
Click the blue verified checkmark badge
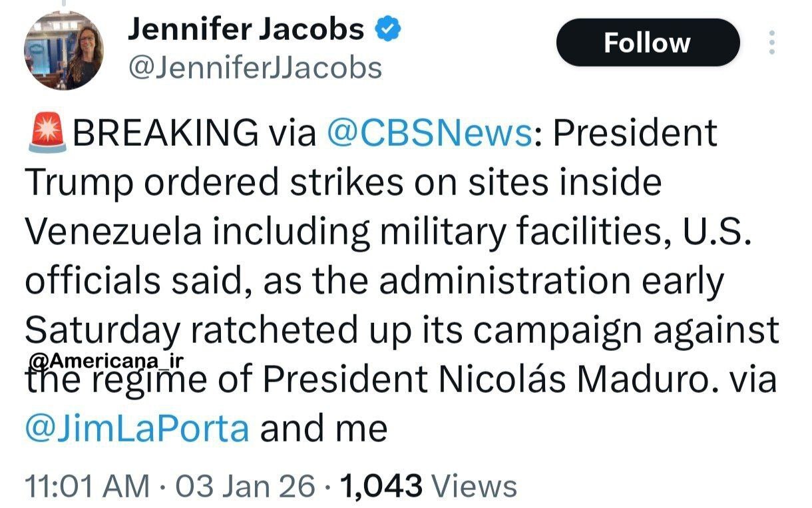[387, 29]
